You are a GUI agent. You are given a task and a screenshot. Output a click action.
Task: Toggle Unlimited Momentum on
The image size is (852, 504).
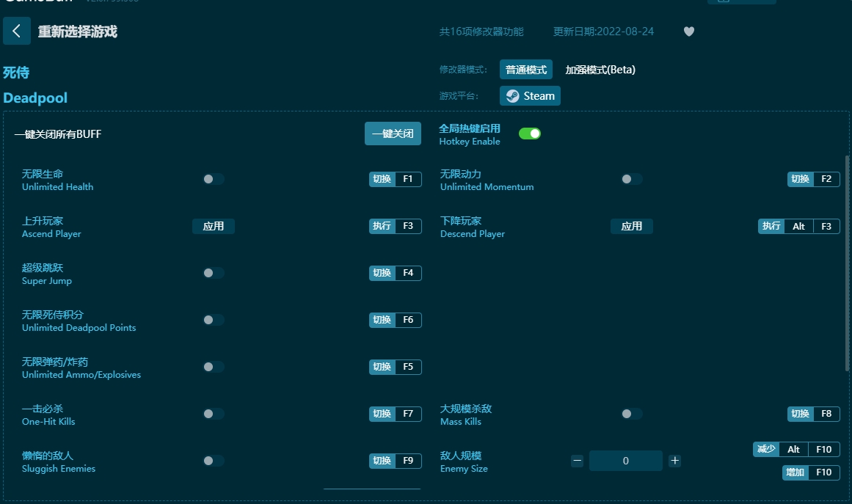pos(630,178)
